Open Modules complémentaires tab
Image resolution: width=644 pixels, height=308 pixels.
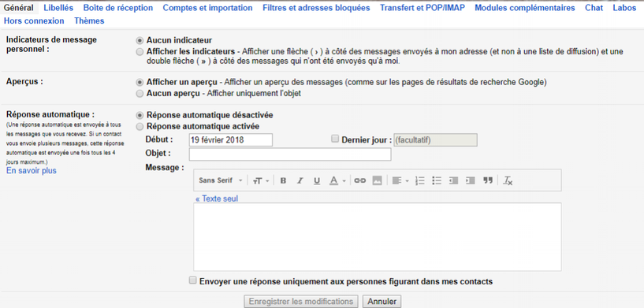pos(525,8)
